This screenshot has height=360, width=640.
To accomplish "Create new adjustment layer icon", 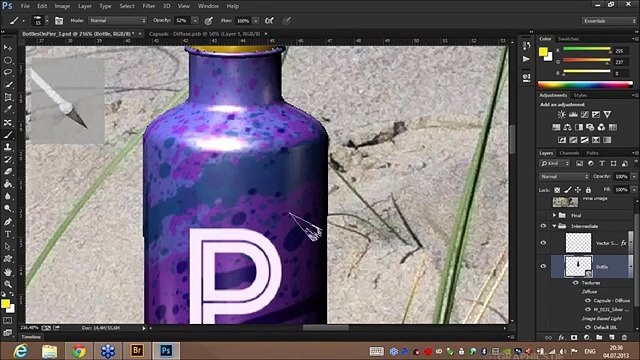I will coord(587,338).
